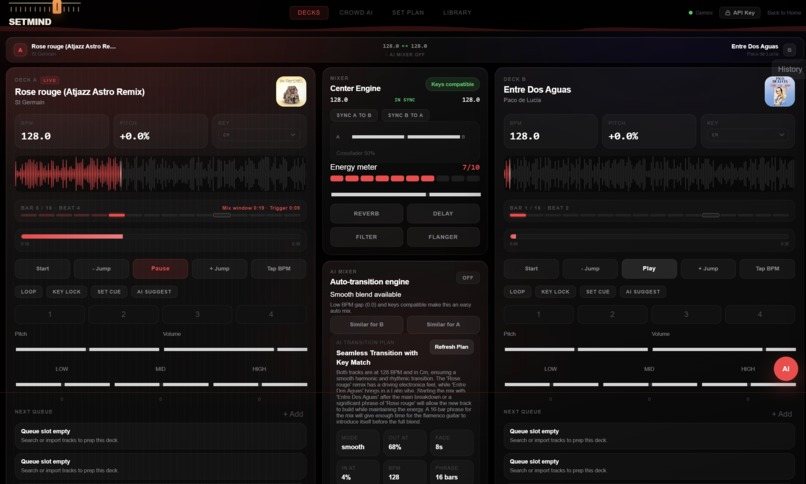Add track to Deck B next queue
This screenshot has height=484, width=806.
click(x=782, y=414)
